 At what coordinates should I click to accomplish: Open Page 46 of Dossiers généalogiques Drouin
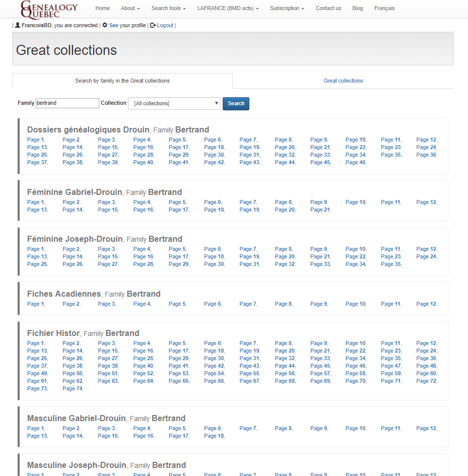click(356, 162)
